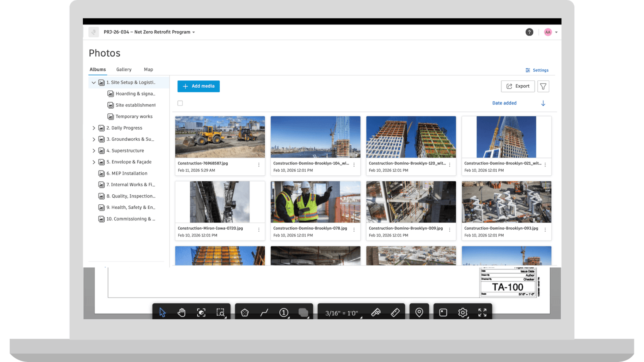
Task: Open the scale 3/16" = 1'0" dropdown
Action: click(x=342, y=313)
